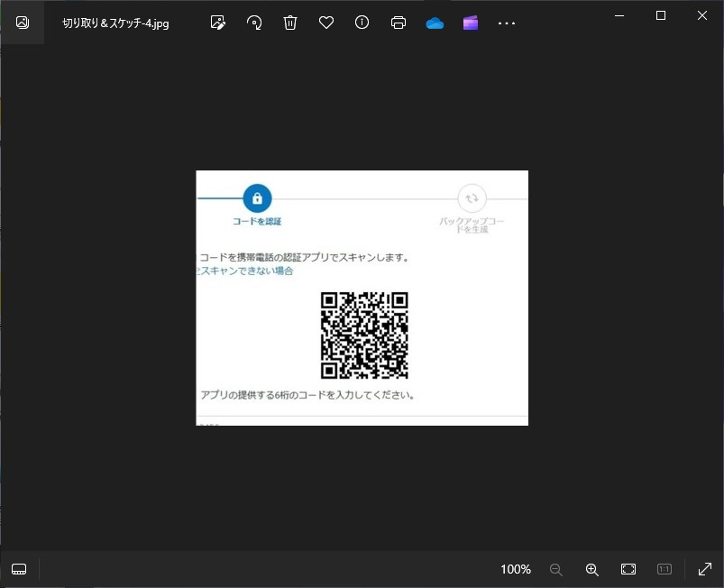Image resolution: width=724 pixels, height=588 pixels.
Task: Toggle favorite with the heart icon
Action: click(x=326, y=23)
